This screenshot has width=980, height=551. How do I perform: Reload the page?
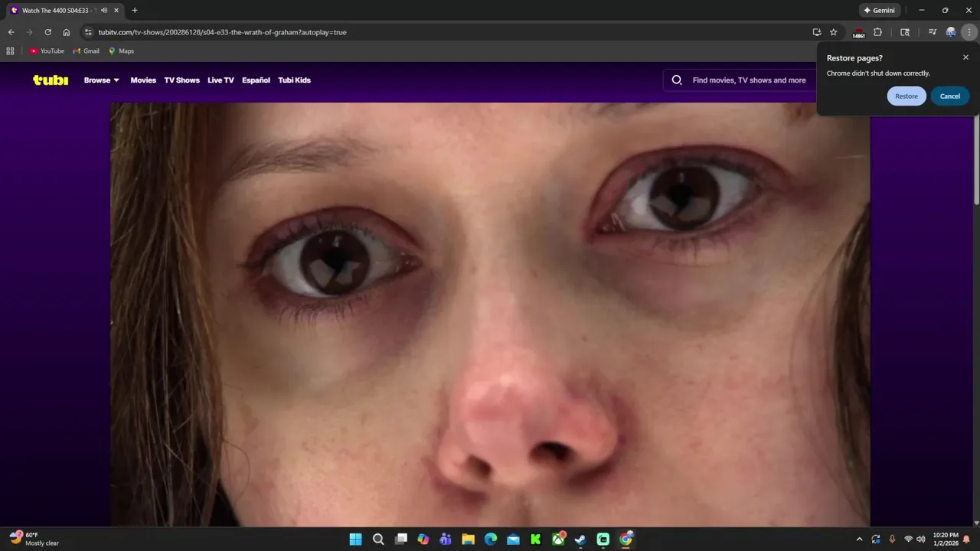click(47, 32)
